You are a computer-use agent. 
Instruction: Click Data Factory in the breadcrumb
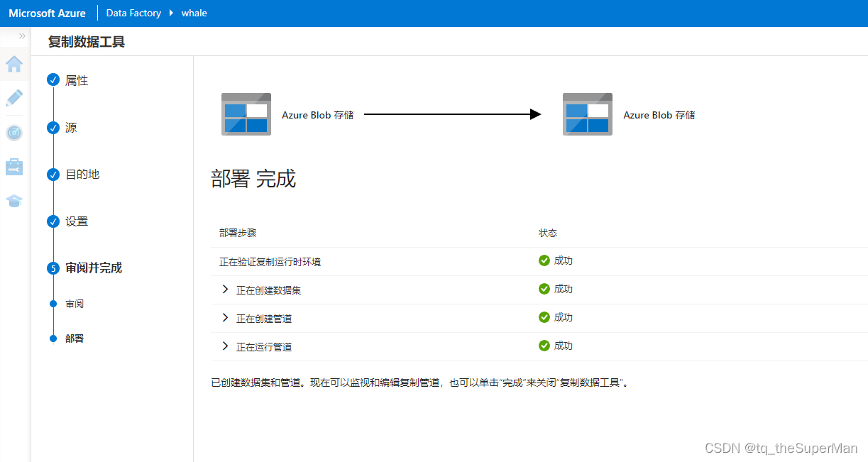tap(133, 13)
